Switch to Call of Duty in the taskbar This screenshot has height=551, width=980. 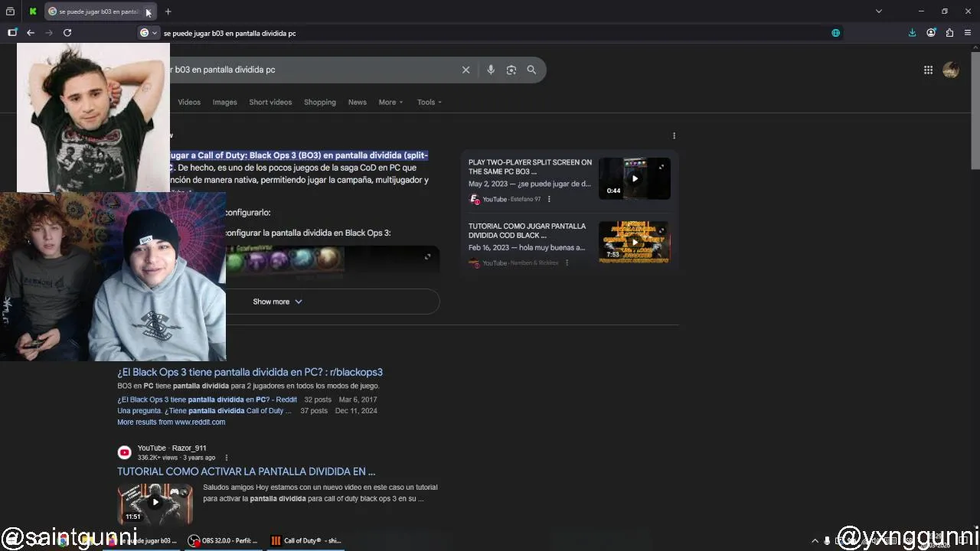click(306, 540)
